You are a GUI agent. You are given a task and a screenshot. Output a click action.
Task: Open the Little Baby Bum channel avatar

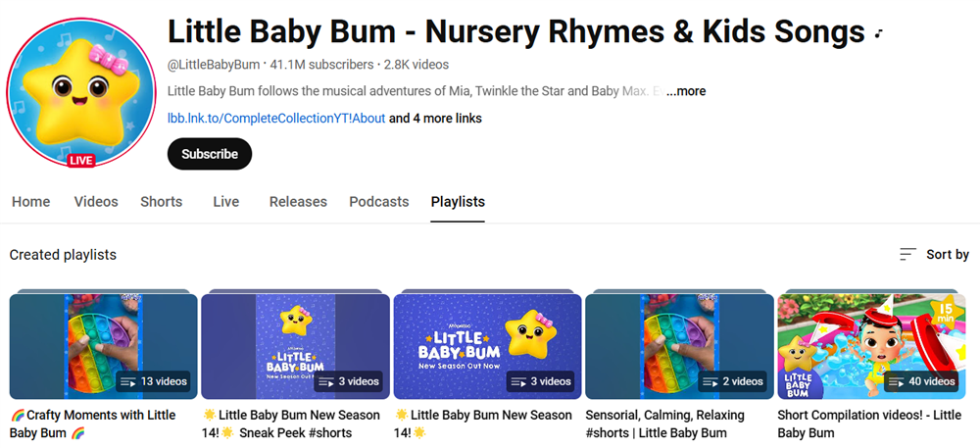click(81, 92)
